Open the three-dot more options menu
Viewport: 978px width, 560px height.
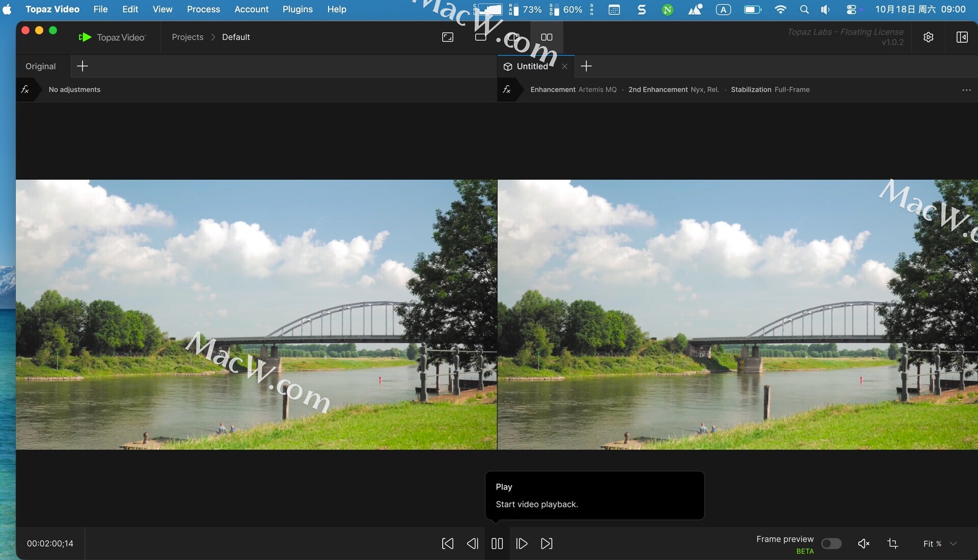click(x=966, y=90)
